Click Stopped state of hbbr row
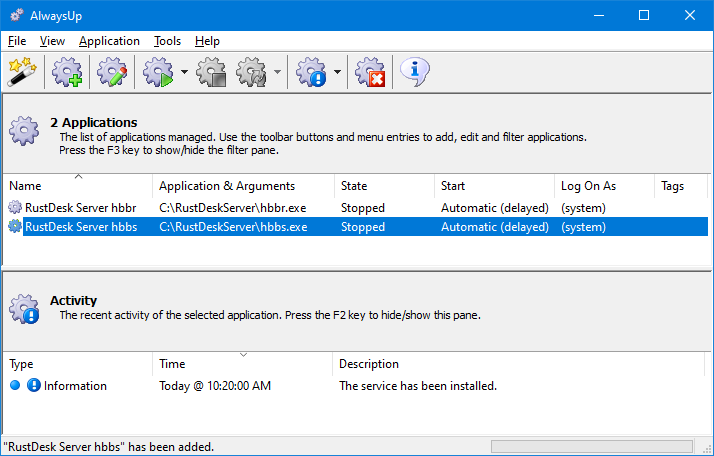The width and height of the screenshot is (714, 456). [x=363, y=208]
